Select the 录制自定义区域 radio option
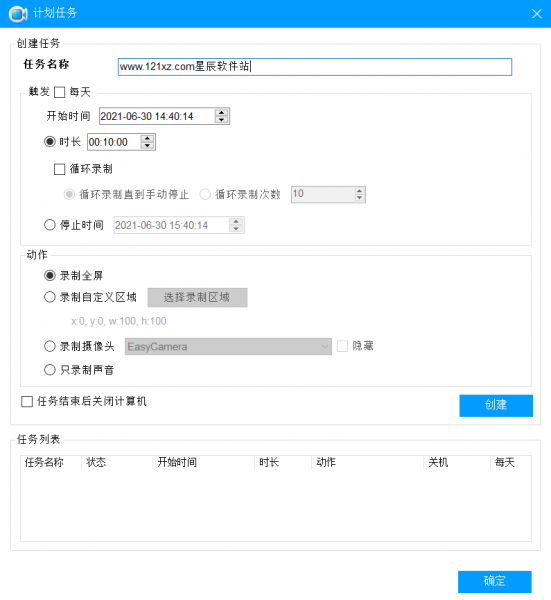Viewport: 551px width, 600px height. (50, 297)
